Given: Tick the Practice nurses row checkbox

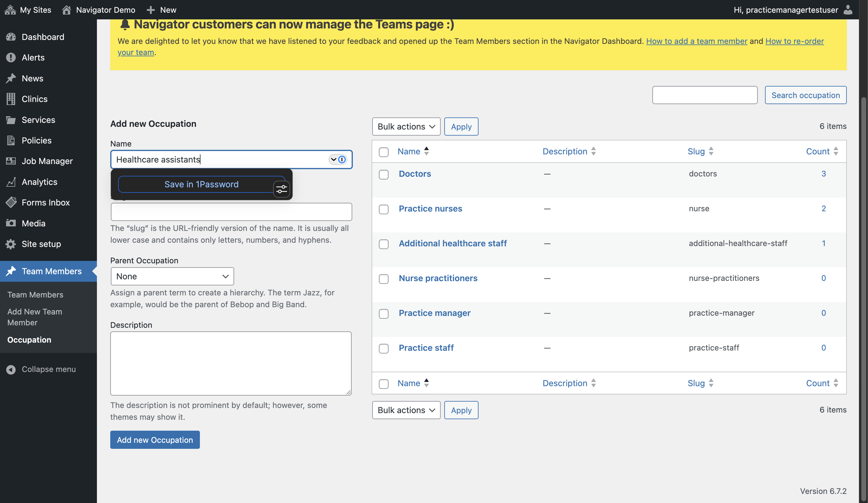Looking at the screenshot, I should [x=383, y=209].
